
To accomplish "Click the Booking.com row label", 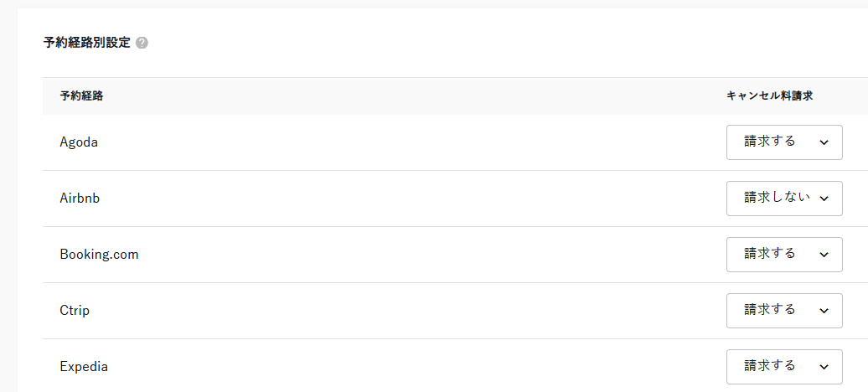I will [99, 255].
